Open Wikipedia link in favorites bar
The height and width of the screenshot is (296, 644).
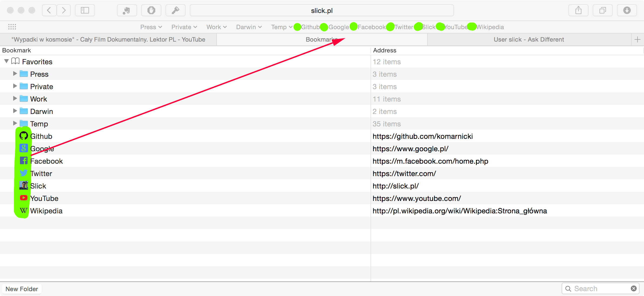coord(490,27)
